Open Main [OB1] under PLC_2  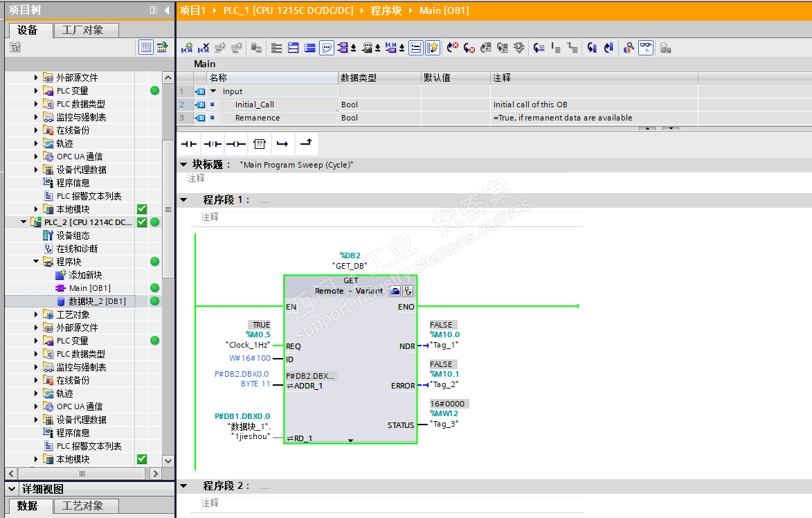click(89, 288)
